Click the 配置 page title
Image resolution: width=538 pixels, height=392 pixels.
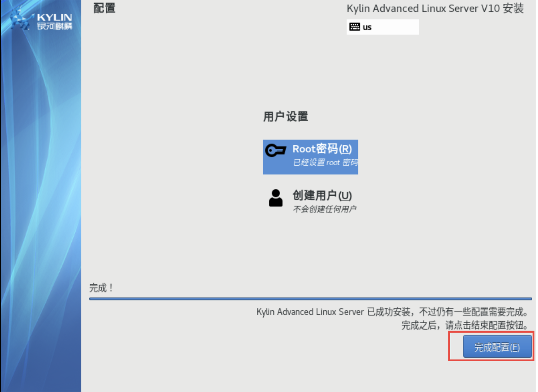click(104, 8)
